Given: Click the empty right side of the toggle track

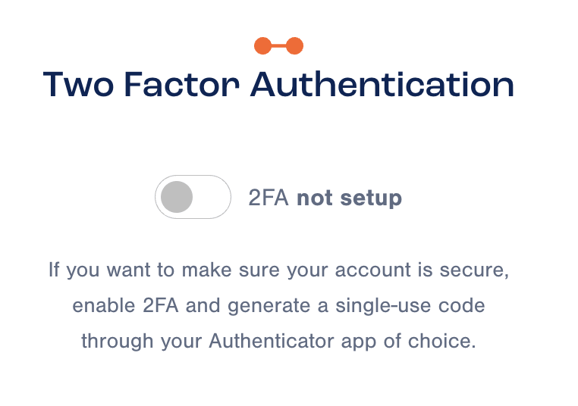Looking at the screenshot, I should pyautogui.click(x=211, y=197).
